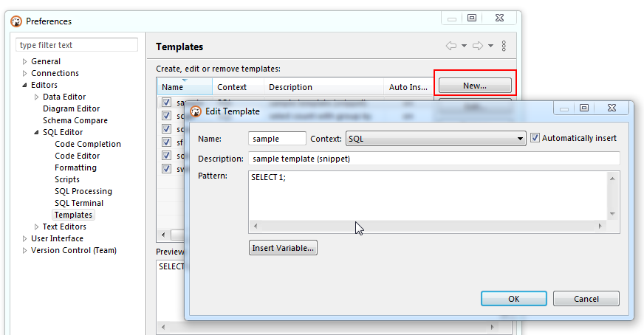Toggle the fifth template row checkbox
This screenshot has width=644, height=335.
point(166,155)
